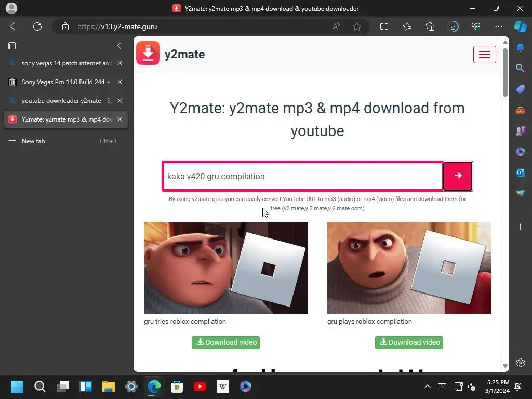Open Copilot sidebar
This screenshot has width=532, height=399.
pyautogui.click(x=521, y=26)
